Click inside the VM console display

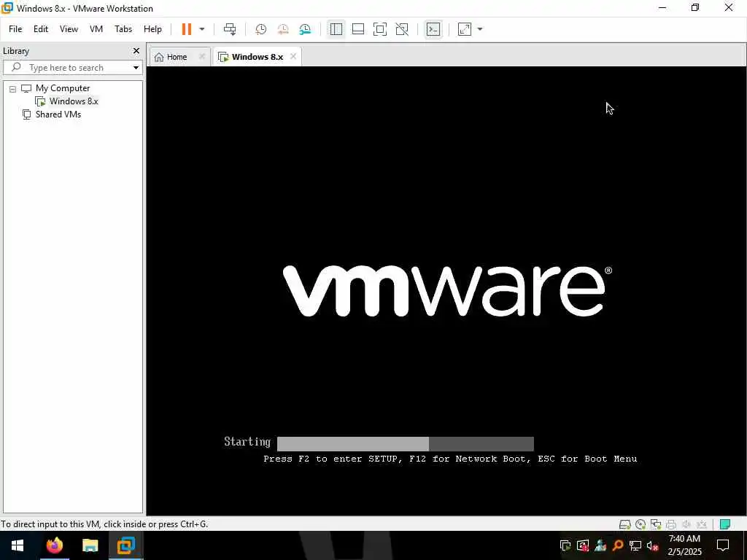446,290
